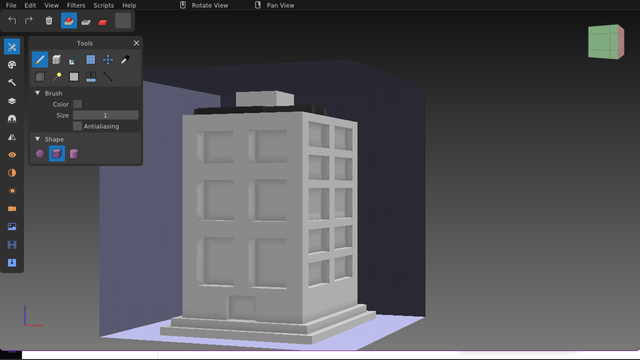Click the brush Size field
The image size is (640, 360).
(105, 115)
